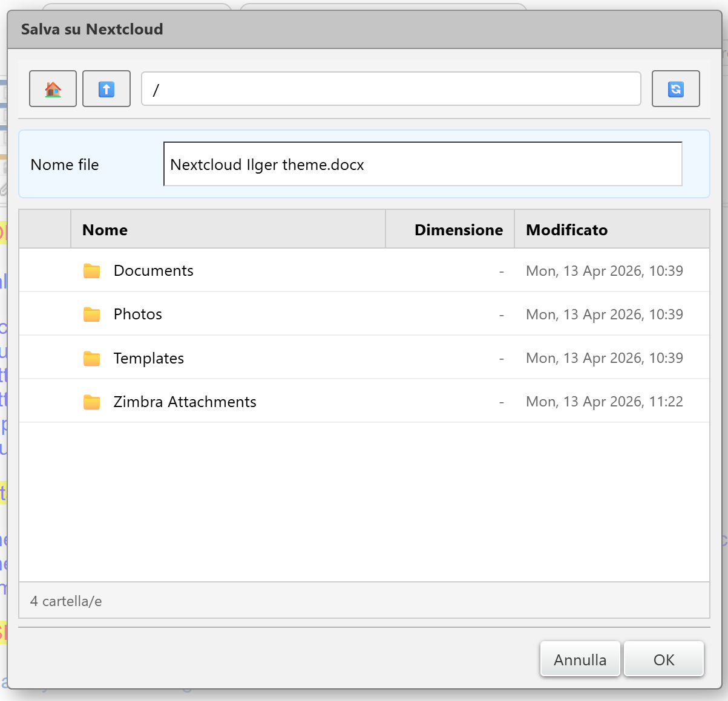Select the Templates folder name
Viewport: 728px width, 701px height.
point(149,359)
